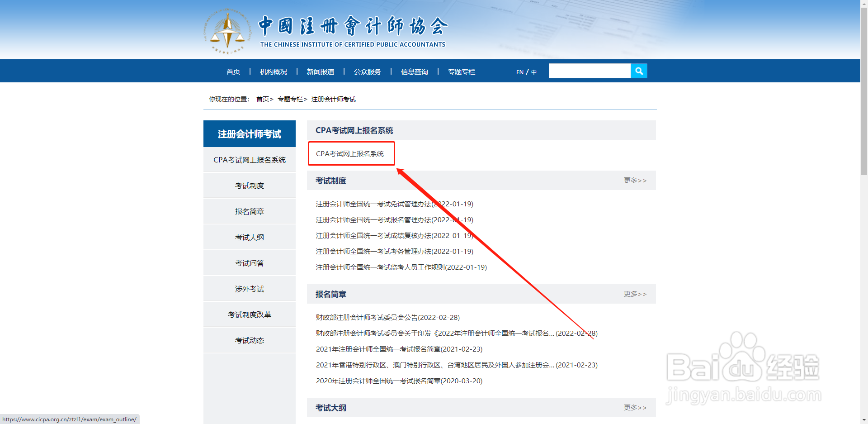Click 首页 in the breadcrumb trail

click(263, 99)
